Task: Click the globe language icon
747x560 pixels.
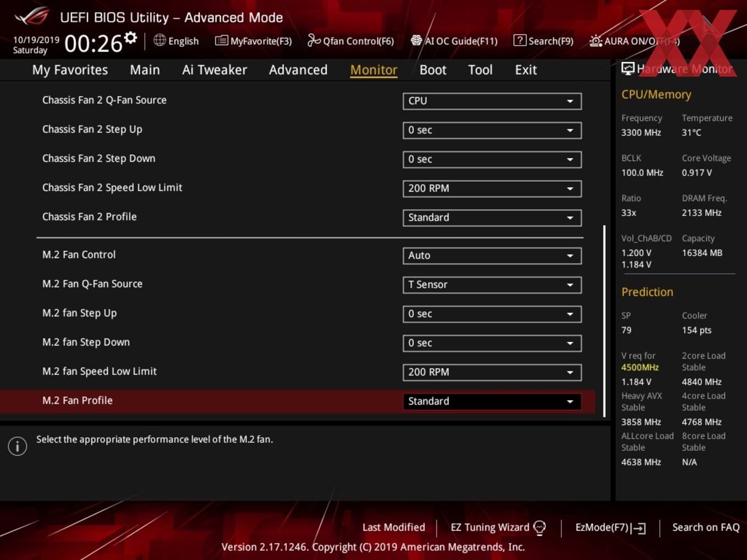Action: pyautogui.click(x=159, y=40)
